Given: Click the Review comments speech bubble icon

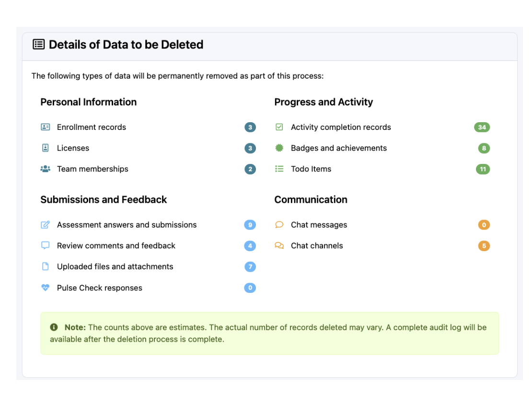Looking at the screenshot, I should point(46,245).
